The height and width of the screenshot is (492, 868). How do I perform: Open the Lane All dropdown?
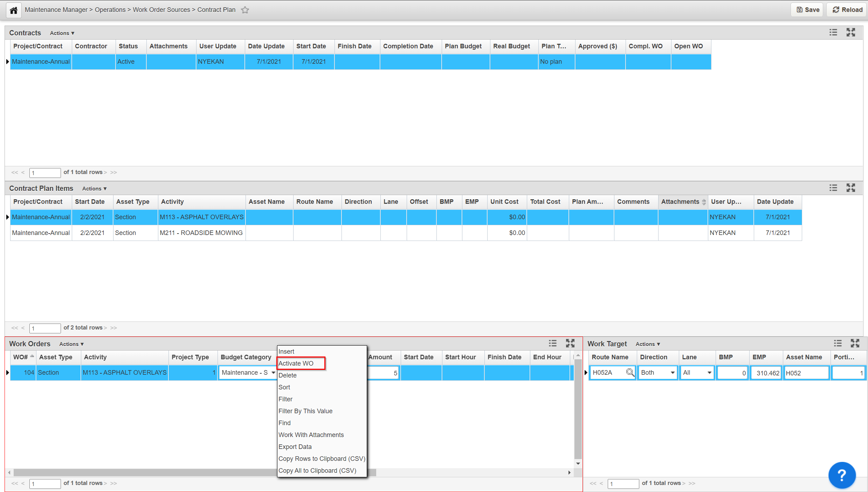(x=709, y=373)
